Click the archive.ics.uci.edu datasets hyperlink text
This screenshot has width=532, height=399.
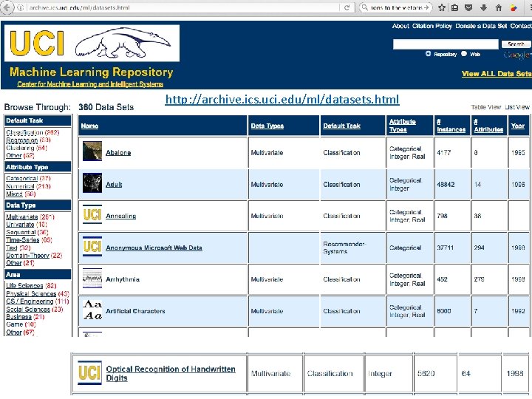pos(282,100)
